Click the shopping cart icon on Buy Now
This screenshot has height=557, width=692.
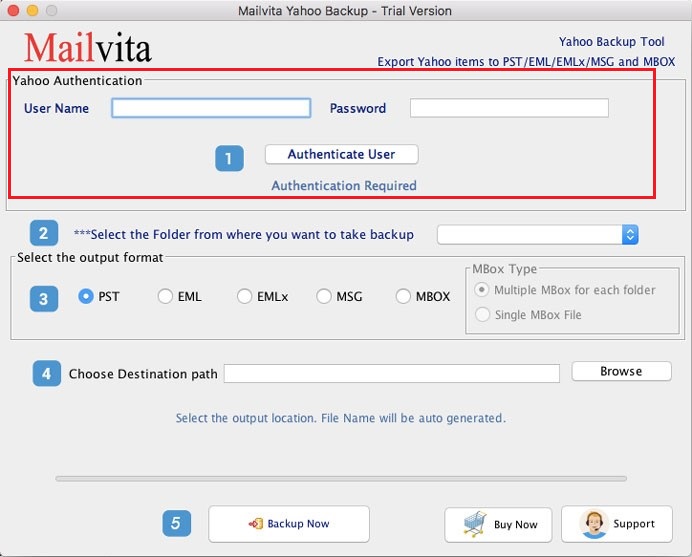(475, 524)
